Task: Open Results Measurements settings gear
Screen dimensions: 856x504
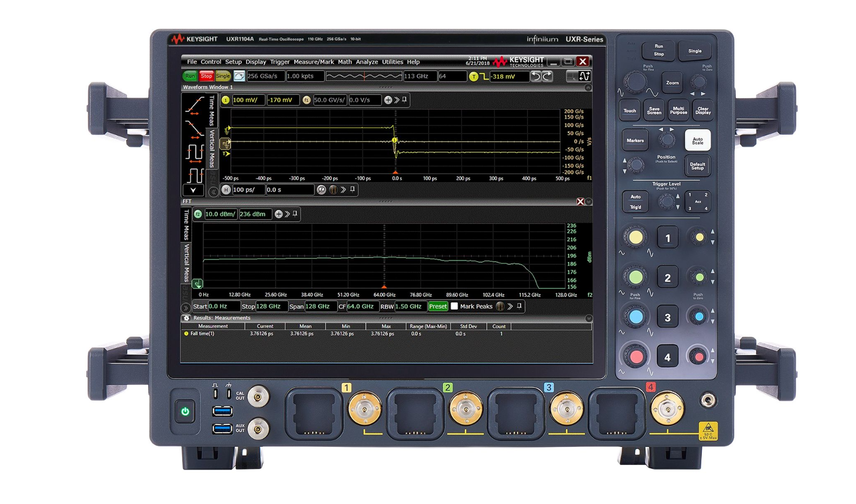Action: tap(187, 318)
